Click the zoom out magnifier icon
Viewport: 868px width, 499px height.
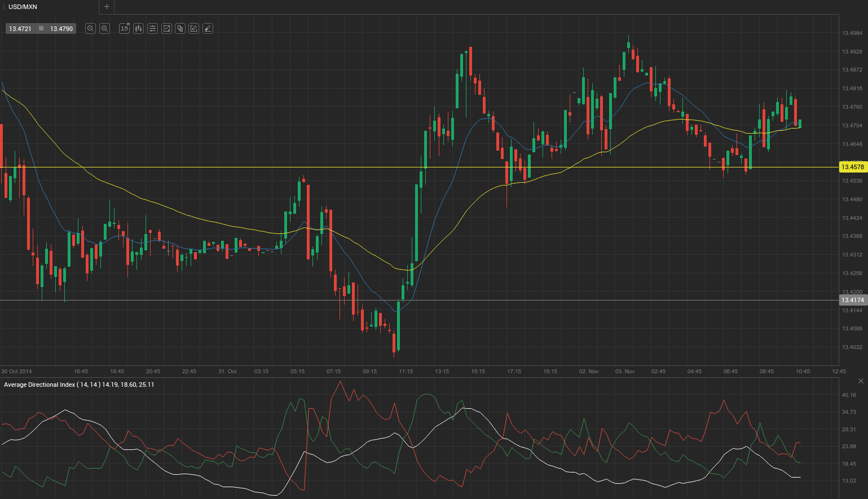pyautogui.click(x=90, y=28)
